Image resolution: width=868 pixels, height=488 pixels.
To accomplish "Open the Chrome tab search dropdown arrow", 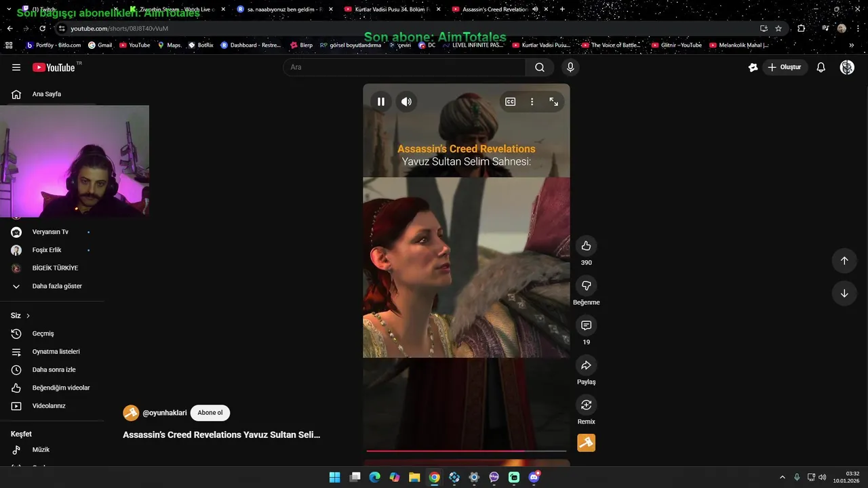I will [x=9, y=9].
